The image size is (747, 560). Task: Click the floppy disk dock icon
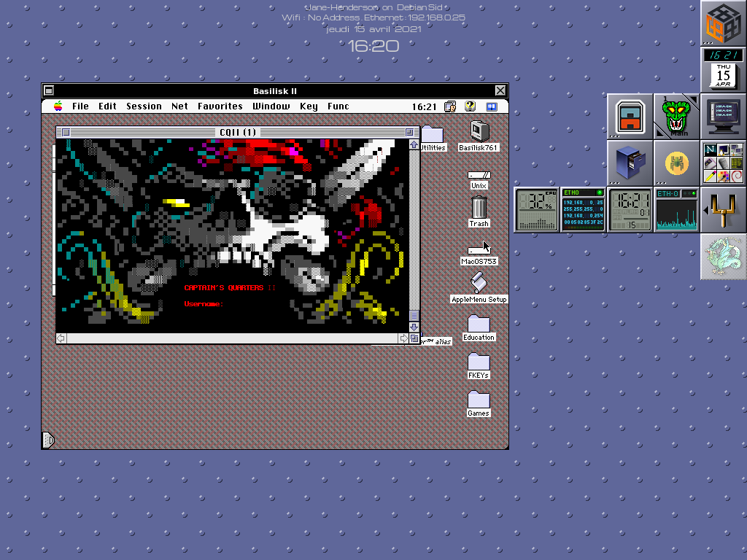pyautogui.click(x=630, y=116)
